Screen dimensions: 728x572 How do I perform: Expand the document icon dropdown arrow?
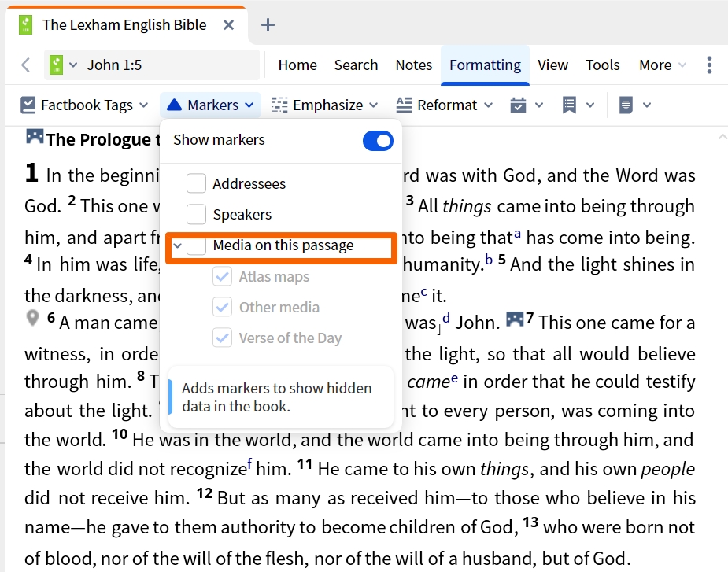click(647, 105)
